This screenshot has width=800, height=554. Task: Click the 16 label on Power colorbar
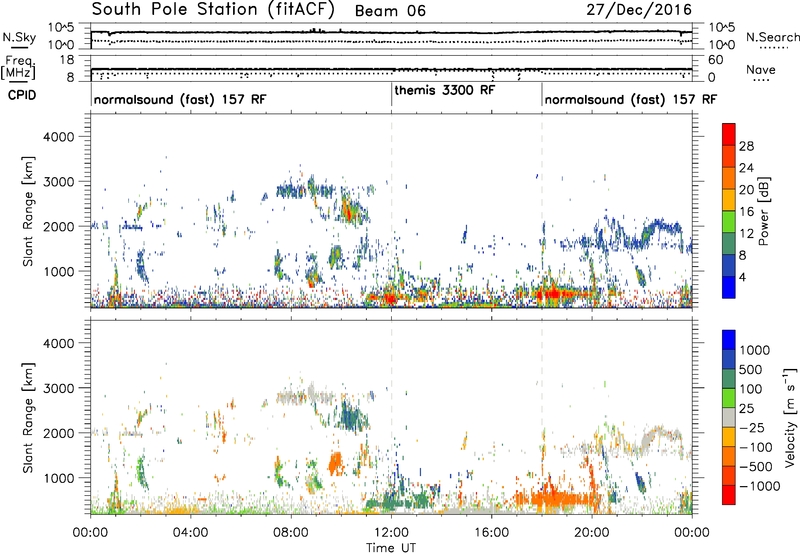coord(746,212)
